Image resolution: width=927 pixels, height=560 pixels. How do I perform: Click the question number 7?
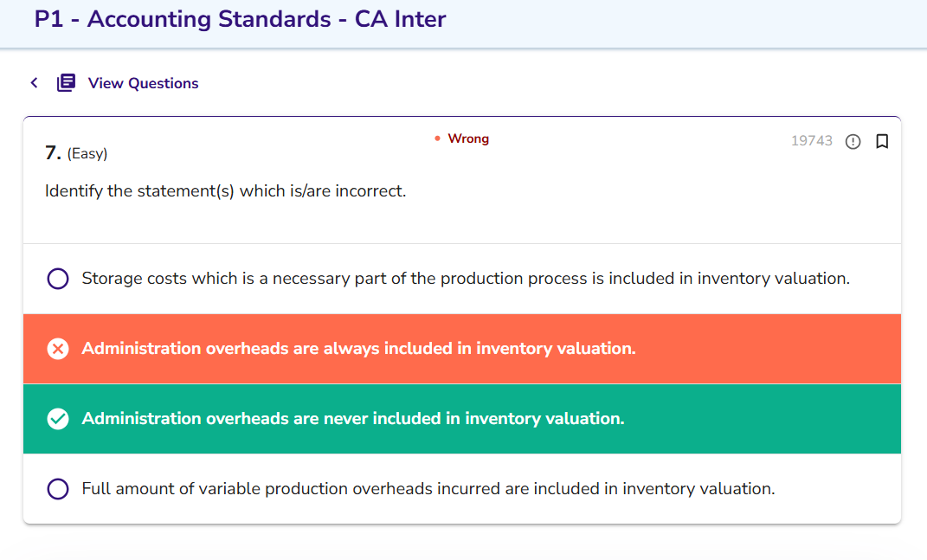(x=52, y=153)
